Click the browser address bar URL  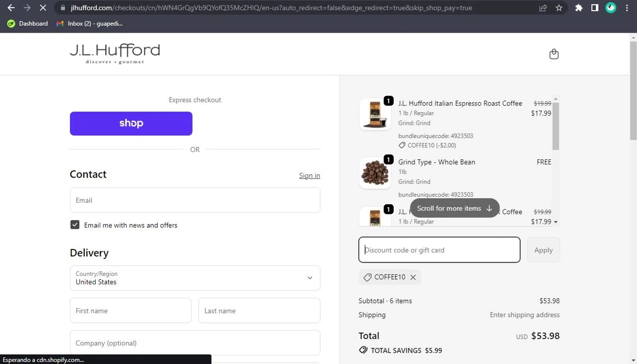point(271,8)
